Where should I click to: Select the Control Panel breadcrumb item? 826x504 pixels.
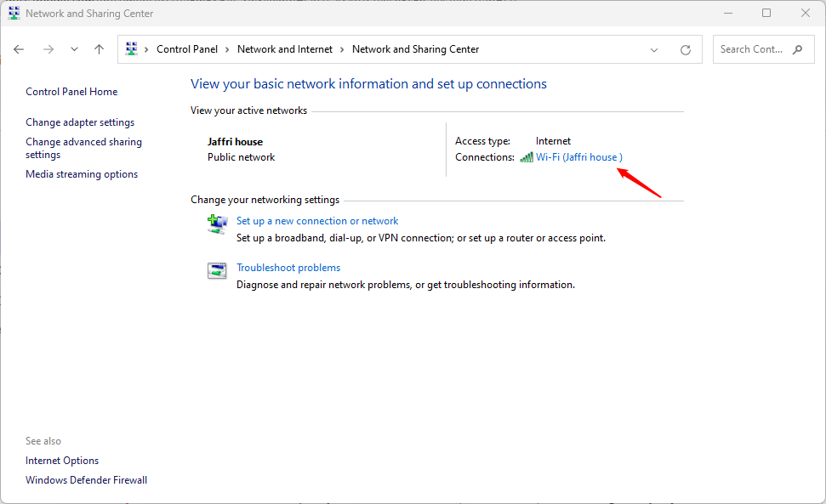click(187, 49)
